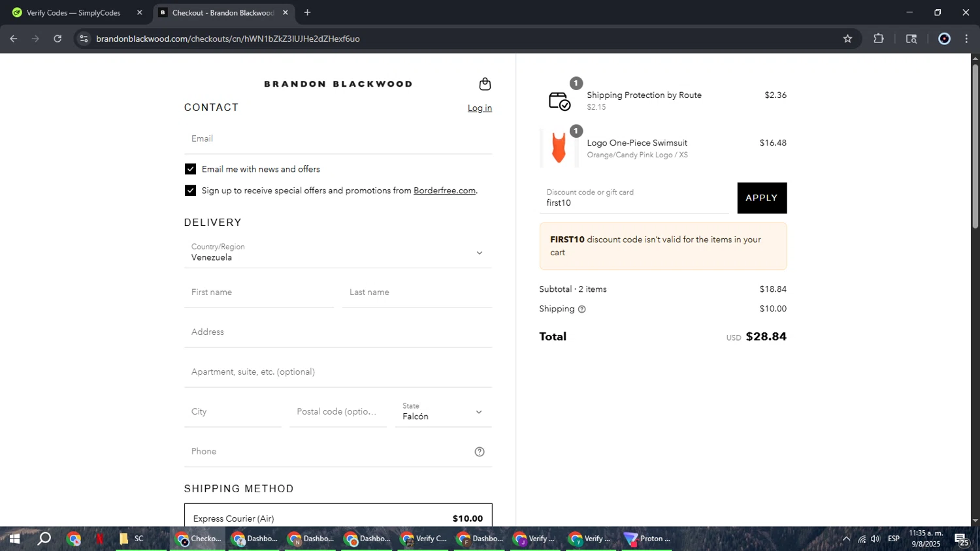Screen dimensions: 980x551
Task: Open the Chrome profile avatar icon
Action: click(944, 39)
